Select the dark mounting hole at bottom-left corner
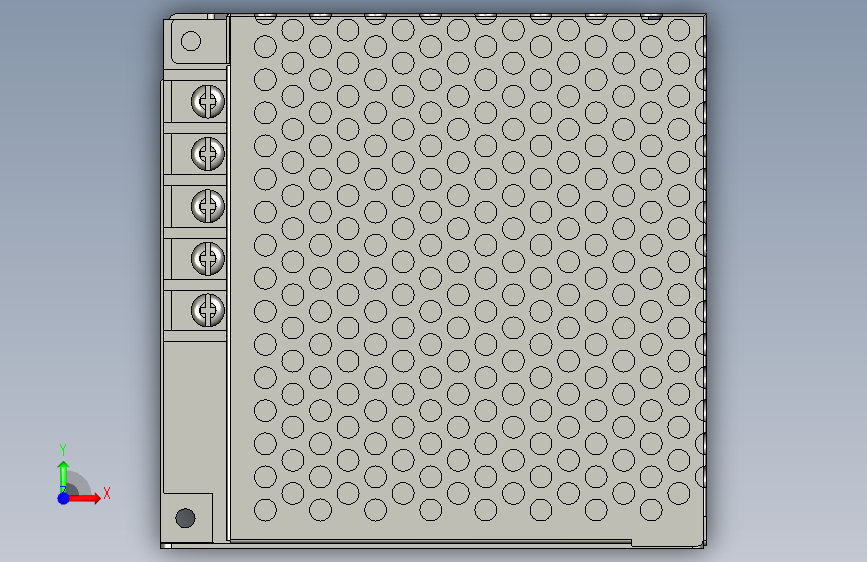The height and width of the screenshot is (562, 867). pos(185,518)
